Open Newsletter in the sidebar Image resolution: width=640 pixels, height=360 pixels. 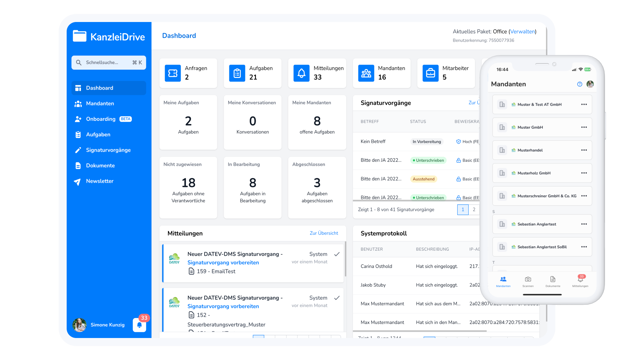coord(109,181)
